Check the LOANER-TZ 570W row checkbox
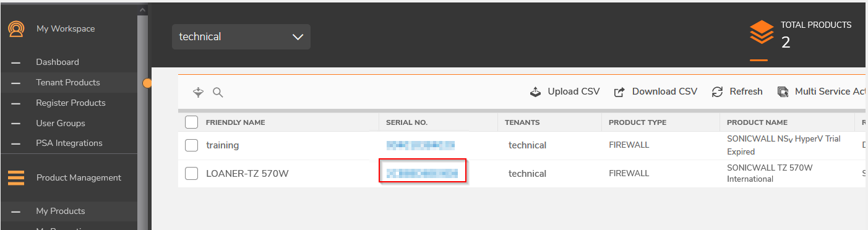This screenshot has width=868, height=230. click(x=192, y=174)
